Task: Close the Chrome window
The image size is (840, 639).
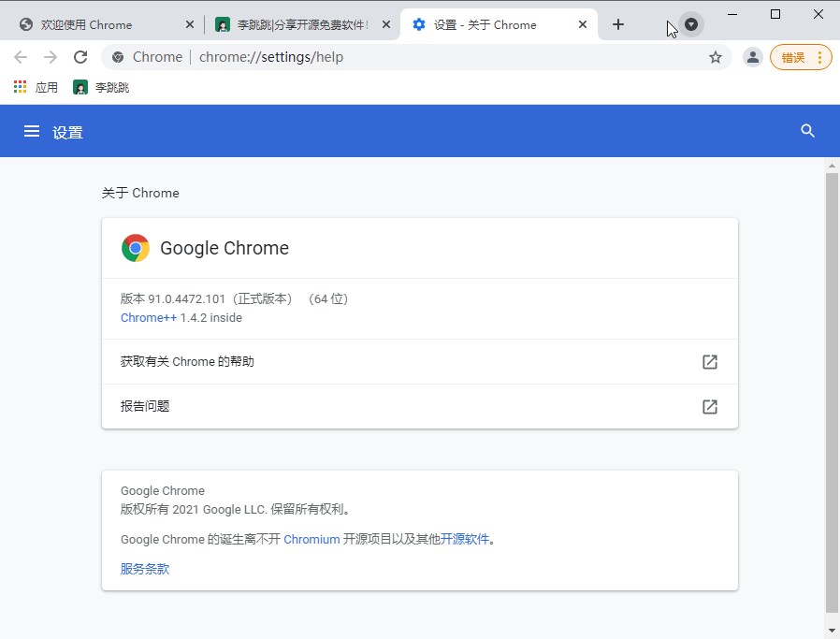Action: point(818,14)
